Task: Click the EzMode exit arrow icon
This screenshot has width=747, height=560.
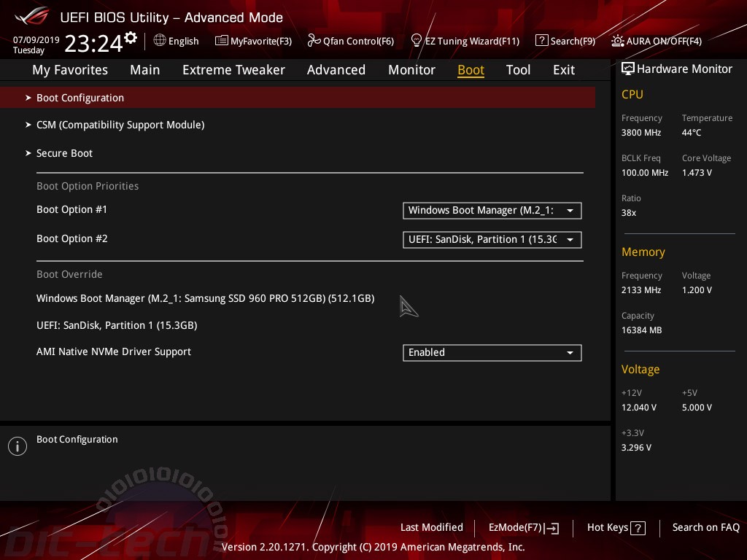Action: coord(551,528)
